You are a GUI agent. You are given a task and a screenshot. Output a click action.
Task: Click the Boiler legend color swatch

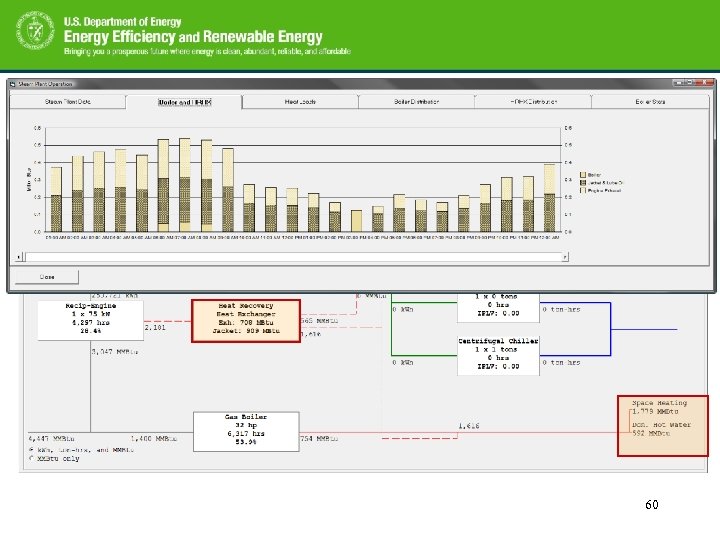(583, 175)
